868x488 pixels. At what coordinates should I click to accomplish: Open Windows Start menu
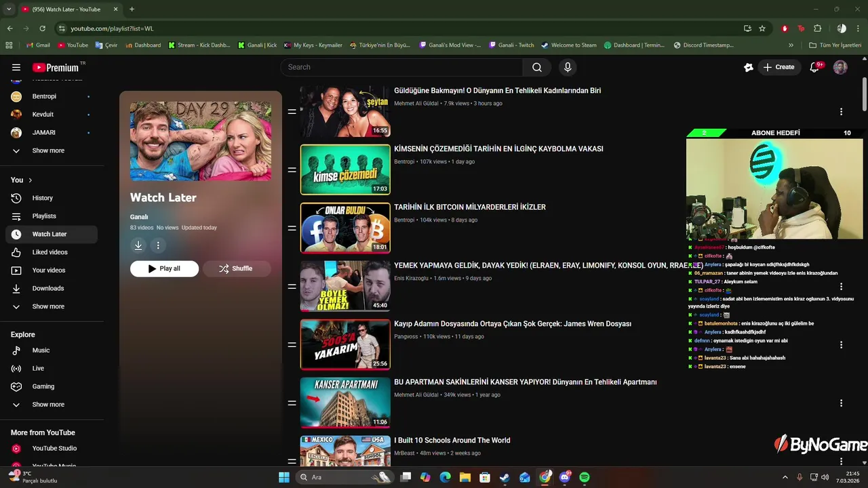click(x=284, y=477)
